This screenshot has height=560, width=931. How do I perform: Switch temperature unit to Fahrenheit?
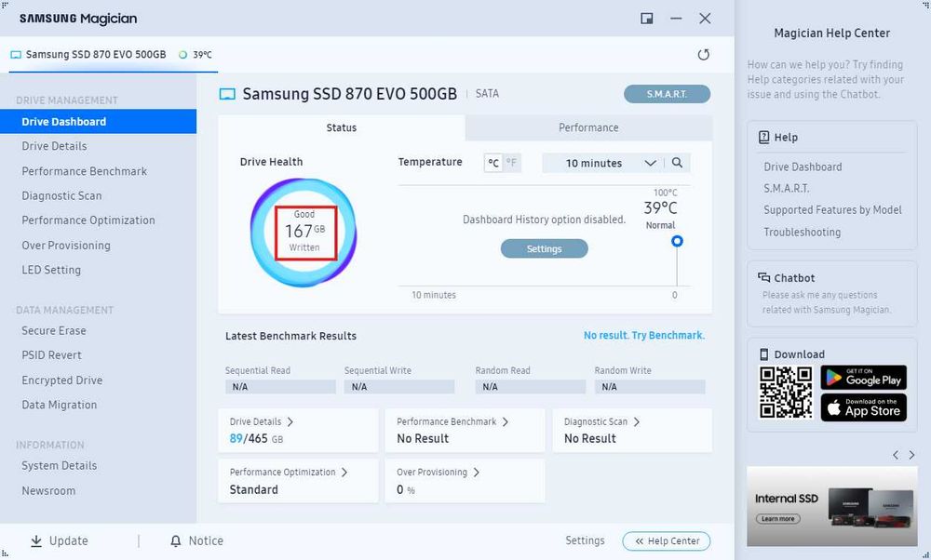(511, 163)
